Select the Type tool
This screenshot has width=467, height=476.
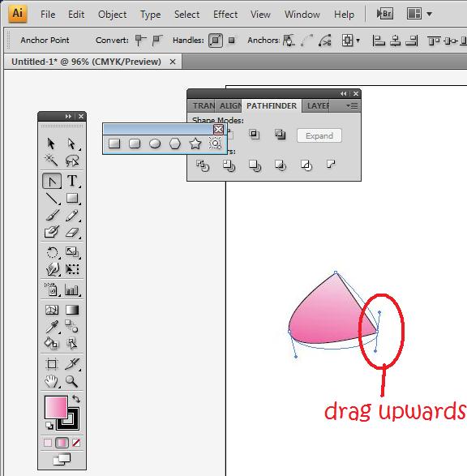pos(72,181)
